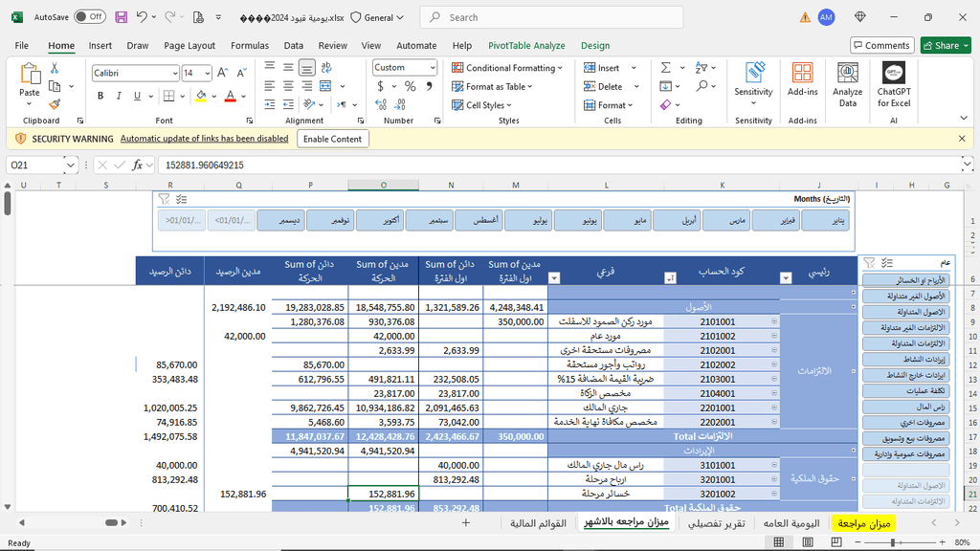
Task: Open the PivotTable Analyze ribbon tab
Action: pos(526,45)
